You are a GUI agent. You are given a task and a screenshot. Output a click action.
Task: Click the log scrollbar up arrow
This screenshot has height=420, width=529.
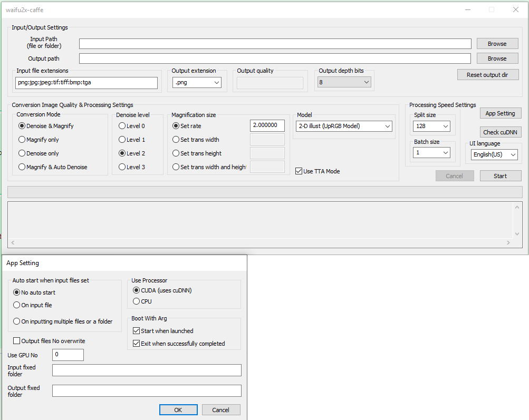coord(517,207)
